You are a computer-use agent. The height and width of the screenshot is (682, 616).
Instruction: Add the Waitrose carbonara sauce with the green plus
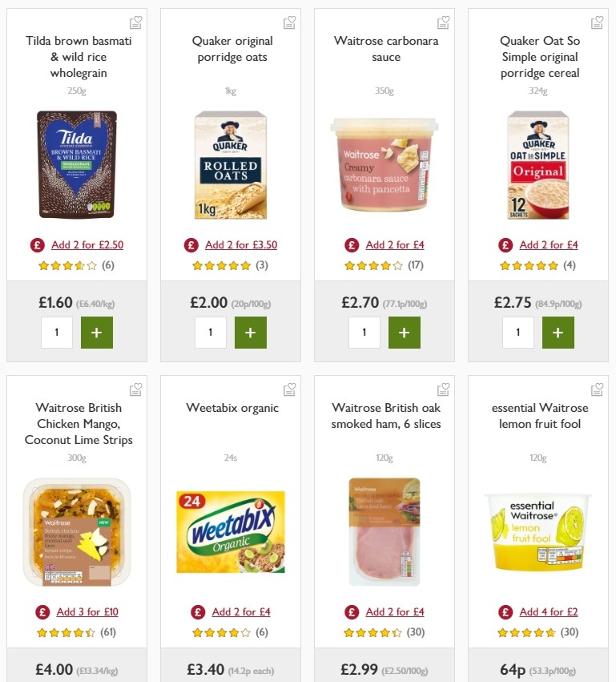point(405,332)
